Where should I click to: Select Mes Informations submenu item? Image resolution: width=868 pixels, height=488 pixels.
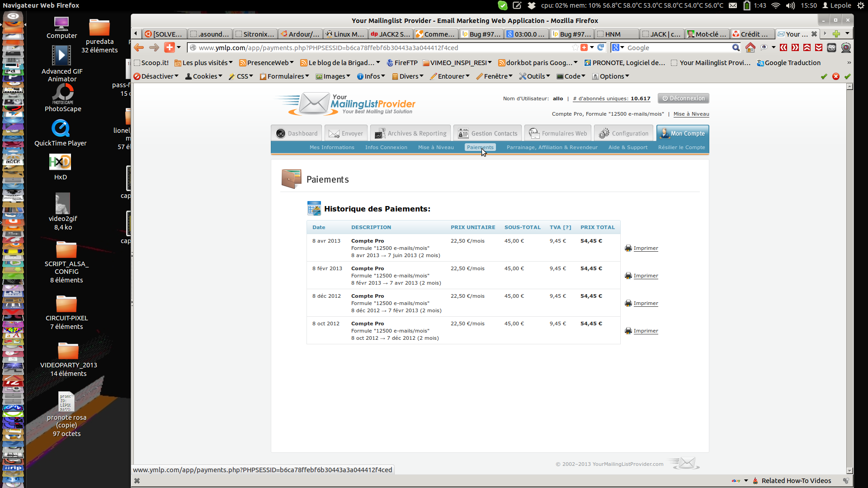coord(332,147)
